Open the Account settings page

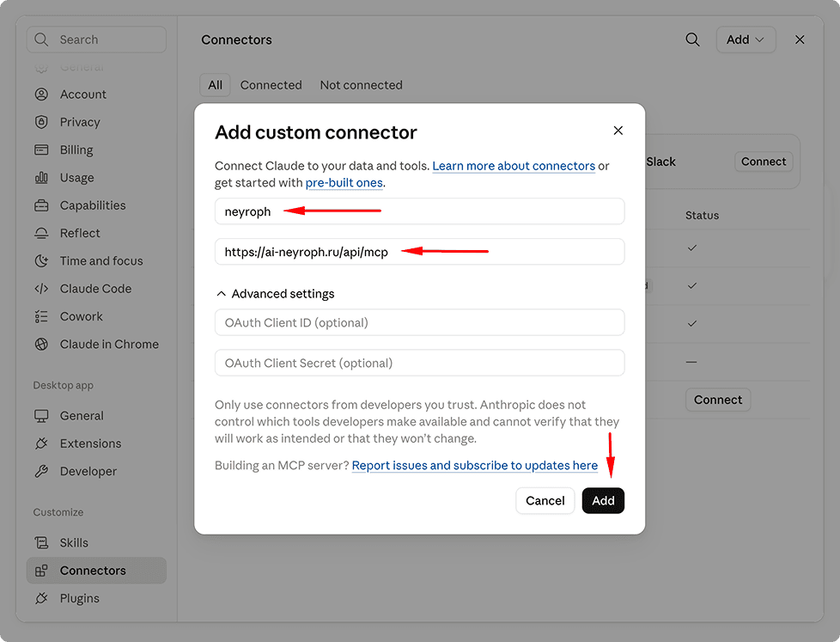(96, 95)
